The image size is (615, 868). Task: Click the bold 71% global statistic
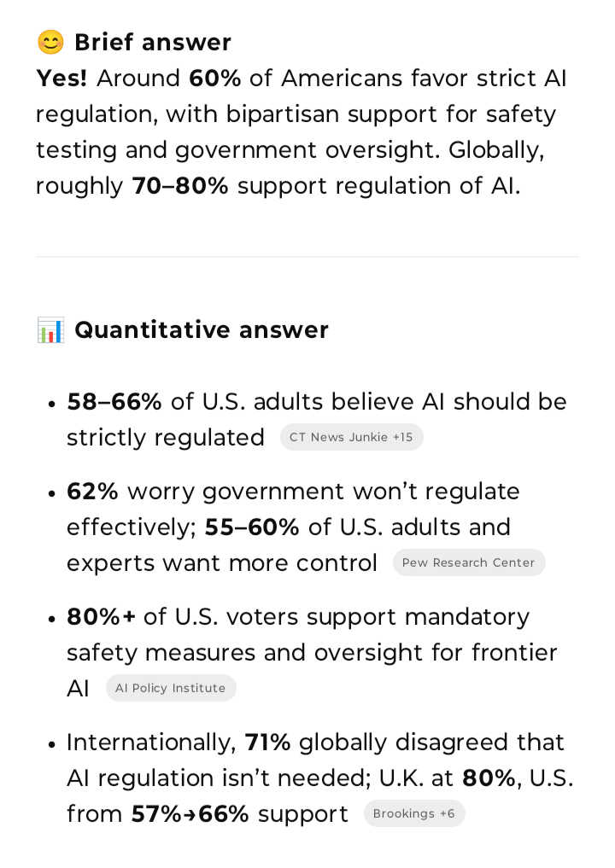point(267,743)
